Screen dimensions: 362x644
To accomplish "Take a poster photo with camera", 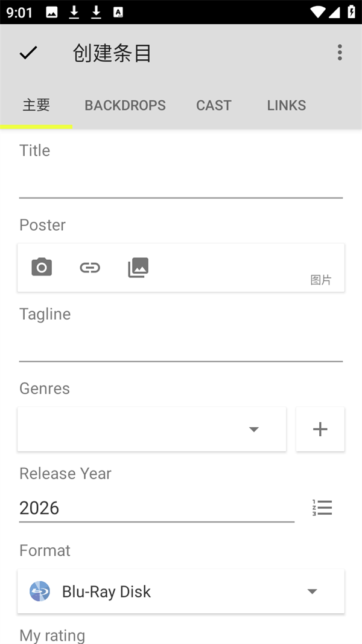I will click(x=42, y=267).
